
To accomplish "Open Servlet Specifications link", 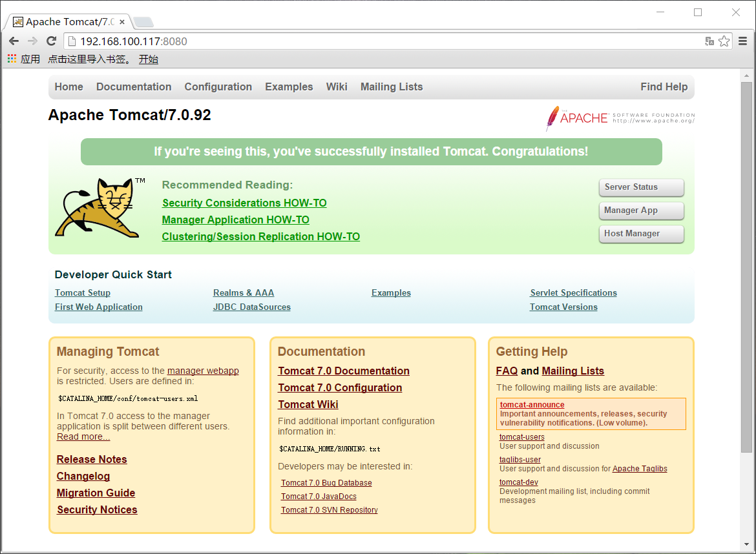I will (573, 293).
